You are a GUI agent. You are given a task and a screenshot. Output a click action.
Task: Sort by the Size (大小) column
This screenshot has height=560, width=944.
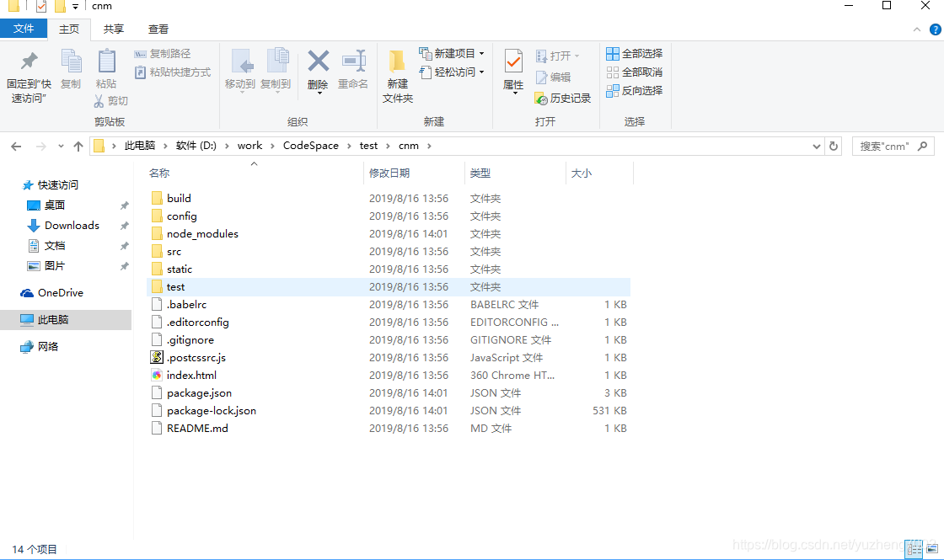(581, 173)
